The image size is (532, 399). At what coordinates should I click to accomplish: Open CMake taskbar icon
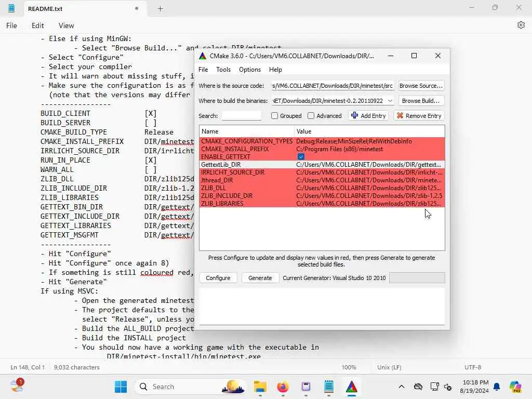(352, 387)
